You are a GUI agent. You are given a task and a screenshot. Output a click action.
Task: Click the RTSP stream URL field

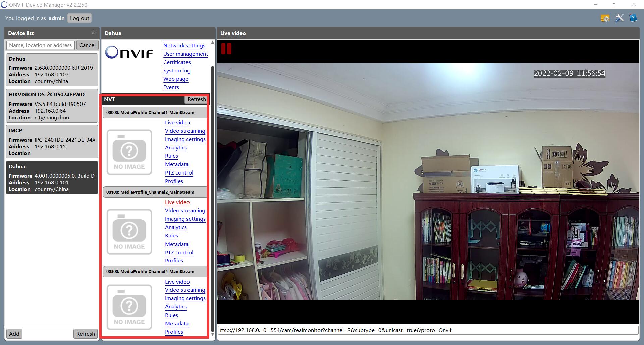pyautogui.click(x=428, y=330)
